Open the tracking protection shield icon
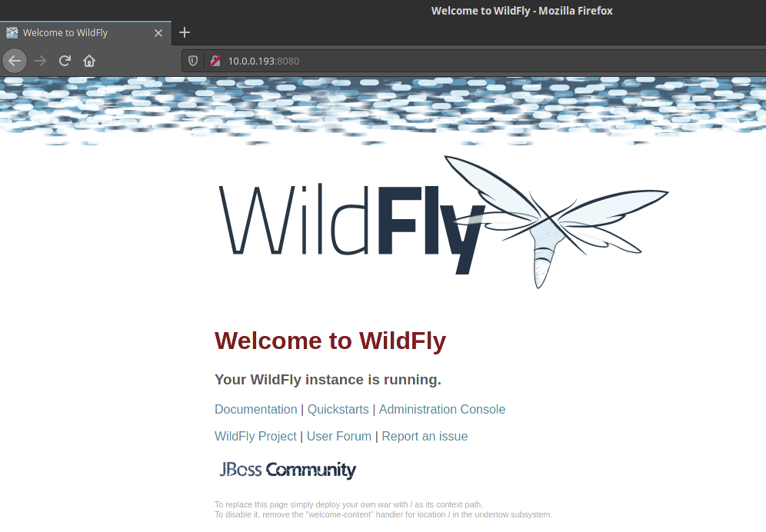The image size is (766, 532). tap(193, 61)
